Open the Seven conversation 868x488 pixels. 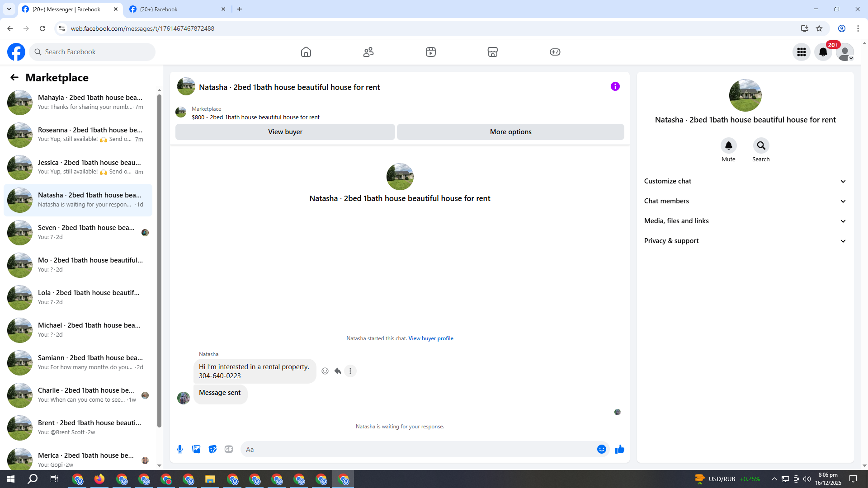pos(78,232)
